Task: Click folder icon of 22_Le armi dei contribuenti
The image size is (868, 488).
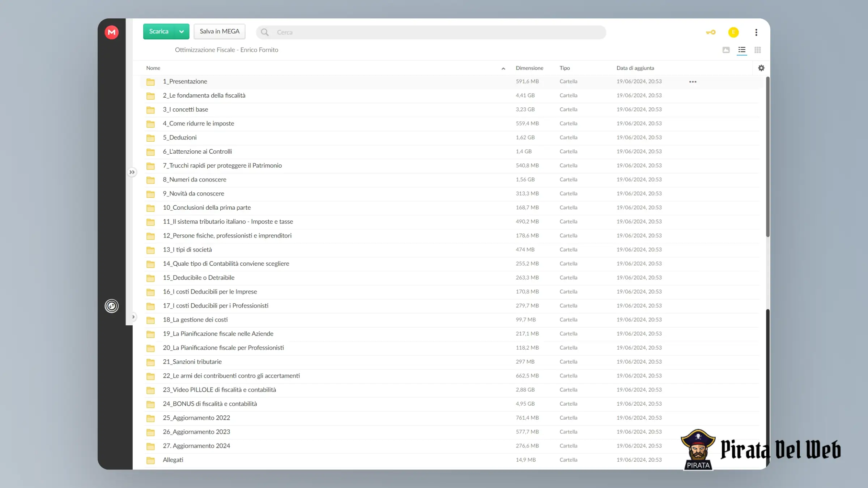Action: (x=150, y=376)
